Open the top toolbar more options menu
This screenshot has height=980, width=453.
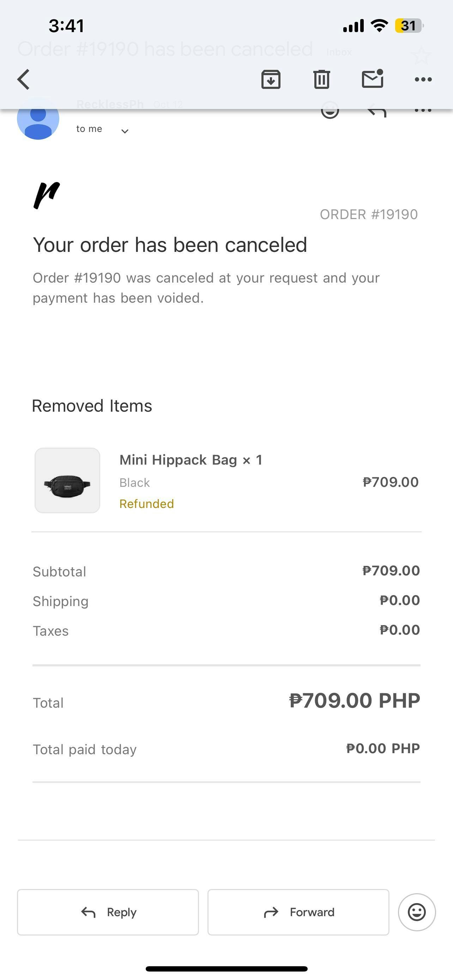[423, 79]
